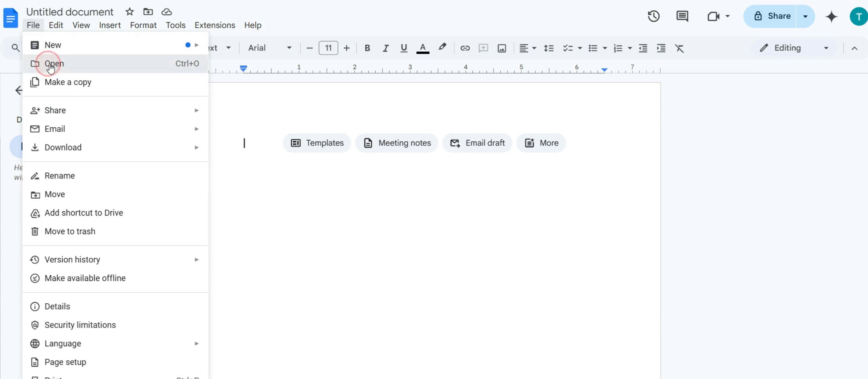Screen dimensions: 868x379
Task: Open the comments panel icon
Action: 682,16
